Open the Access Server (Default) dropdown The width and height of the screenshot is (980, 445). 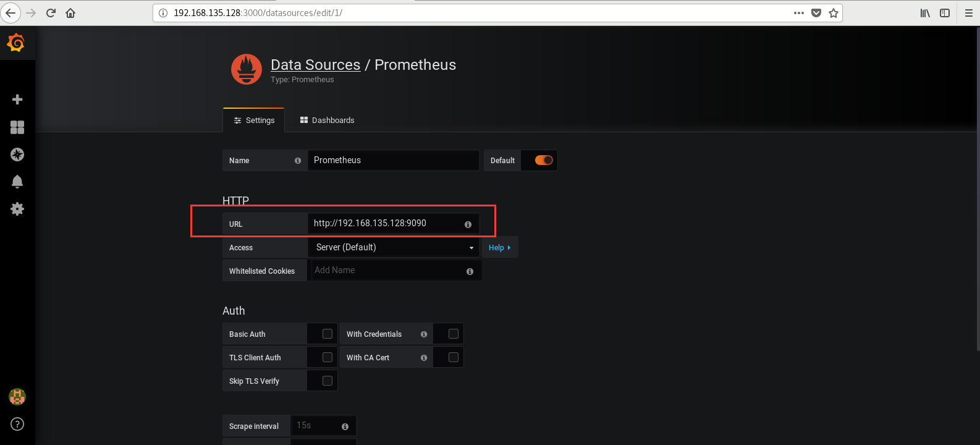click(x=394, y=247)
